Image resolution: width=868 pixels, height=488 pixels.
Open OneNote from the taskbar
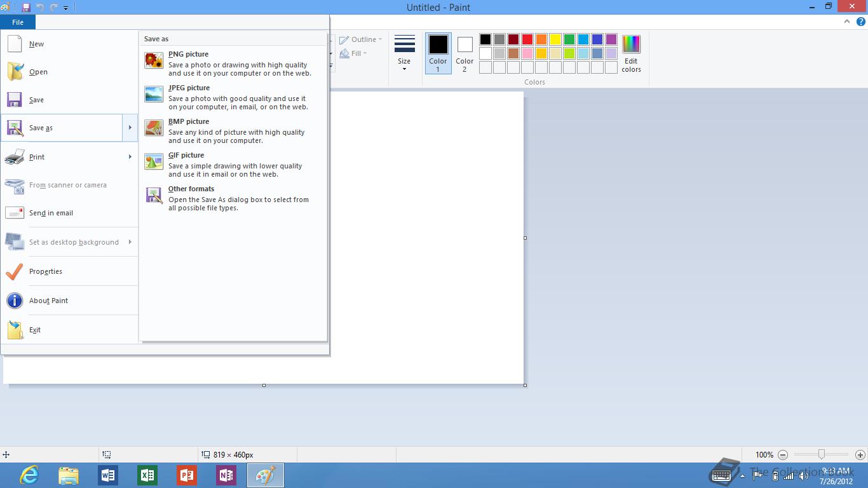pyautogui.click(x=226, y=475)
